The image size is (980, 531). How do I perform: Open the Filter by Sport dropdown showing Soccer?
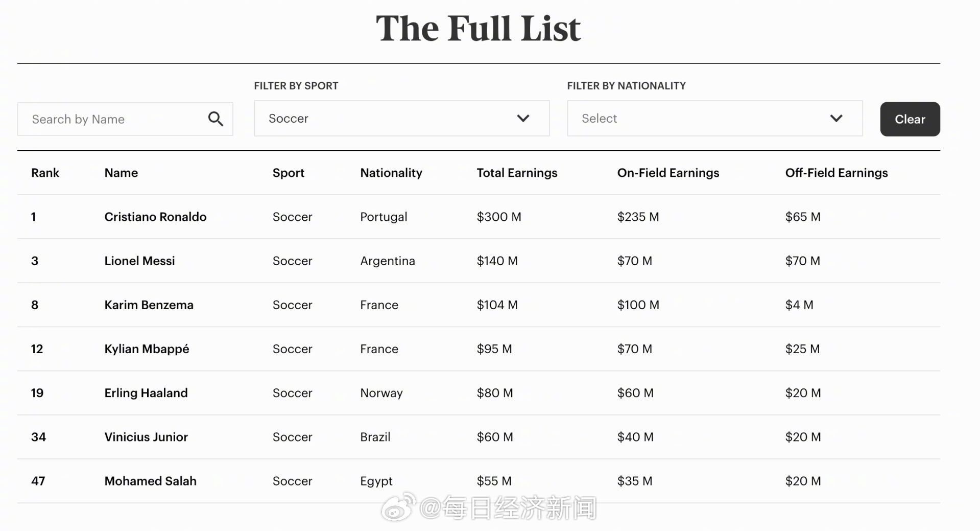click(x=402, y=118)
